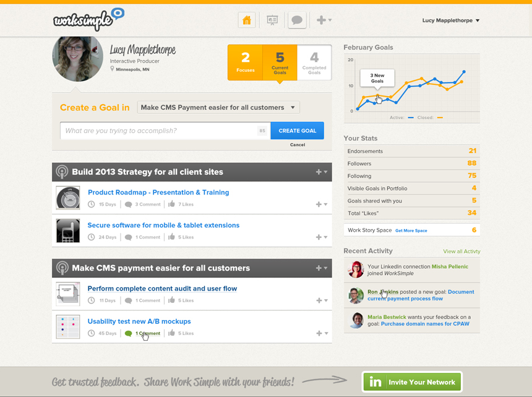
Task: Click the WorkSimple logo
Action: tap(89, 19)
